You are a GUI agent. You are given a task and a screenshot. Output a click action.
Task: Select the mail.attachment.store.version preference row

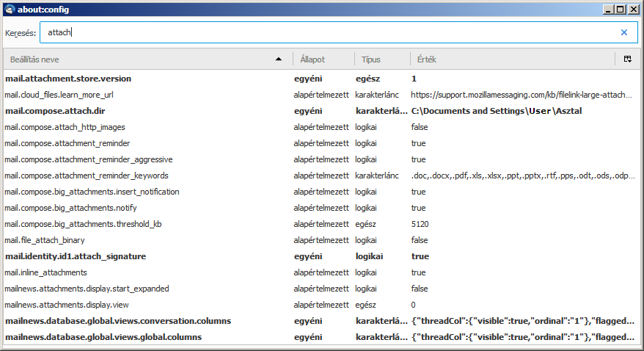(x=321, y=79)
